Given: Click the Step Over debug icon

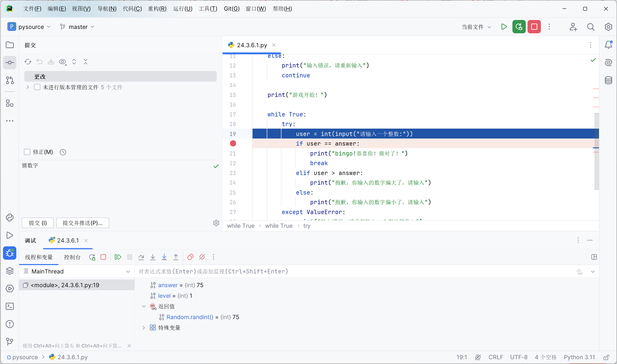Looking at the screenshot, I should pos(141,257).
